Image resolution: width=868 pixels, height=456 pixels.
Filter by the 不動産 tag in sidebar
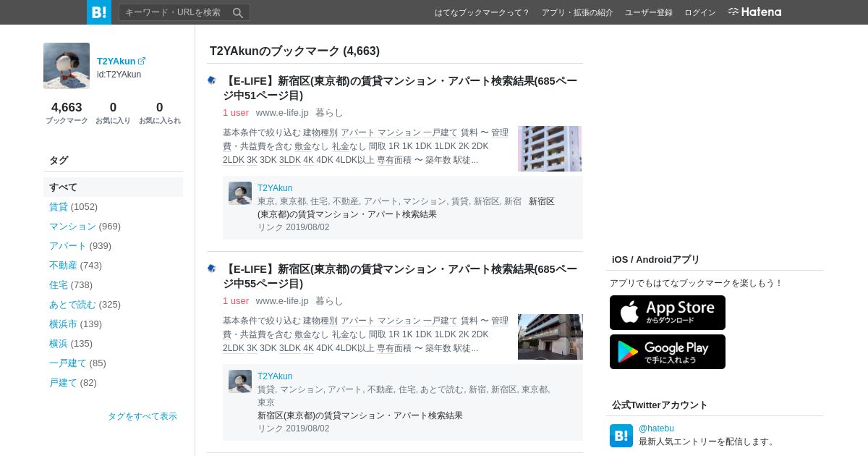tap(63, 265)
